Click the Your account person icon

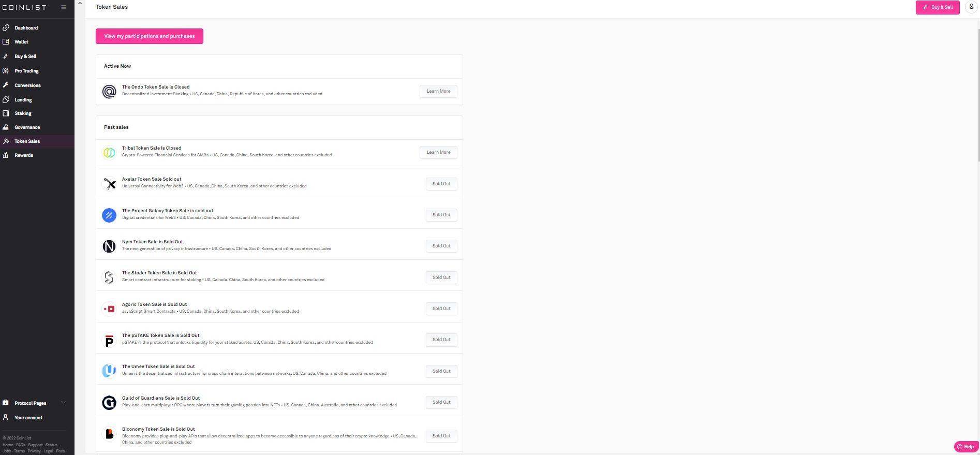click(6, 417)
